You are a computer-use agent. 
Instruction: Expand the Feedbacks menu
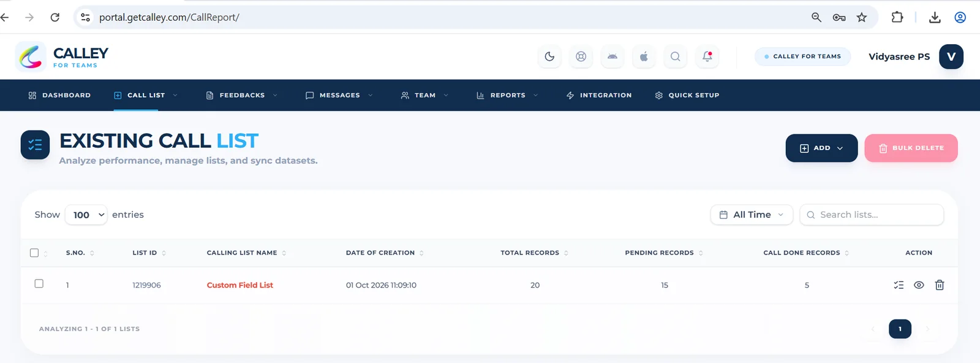point(241,95)
